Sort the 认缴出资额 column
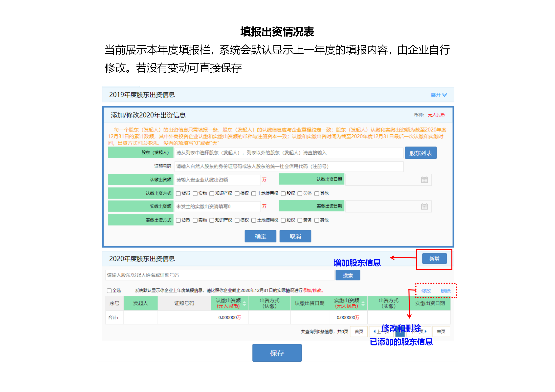The image size is (555, 392). [x=244, y=303]
